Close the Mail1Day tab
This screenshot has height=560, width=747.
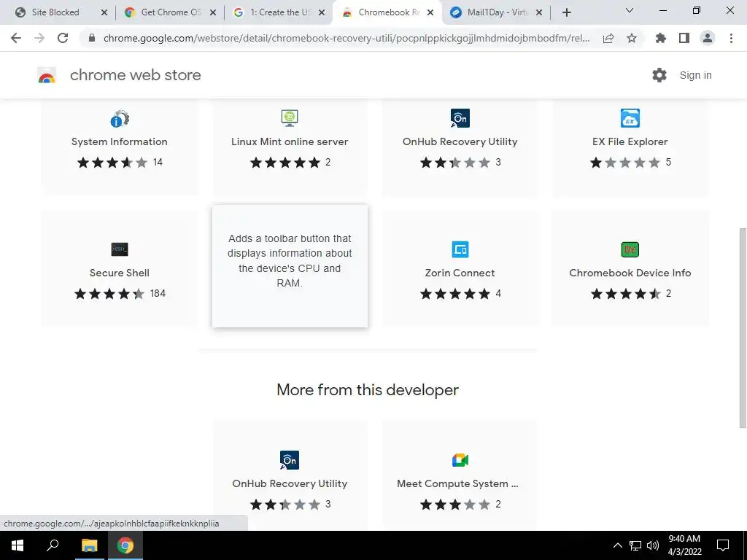click(x=539, y=13)
